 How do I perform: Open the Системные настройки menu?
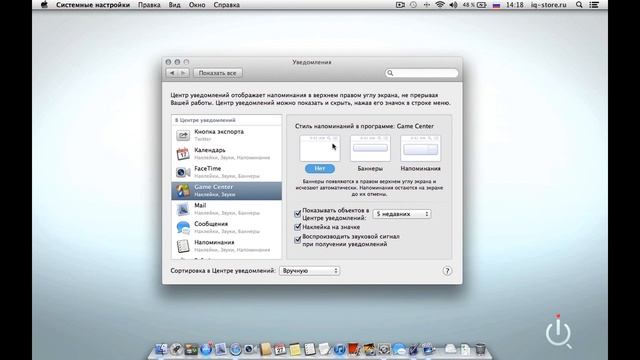pyautogui.click(x=93, y=5)
